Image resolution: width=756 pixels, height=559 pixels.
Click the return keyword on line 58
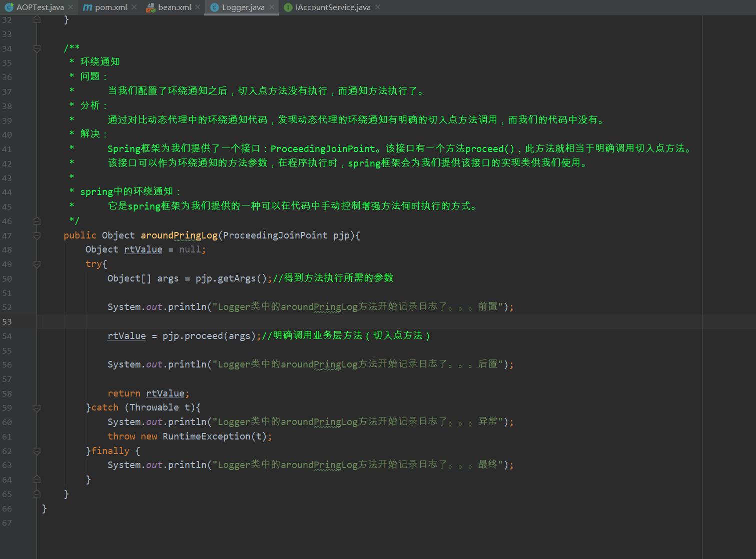click(x=124, y=393)
